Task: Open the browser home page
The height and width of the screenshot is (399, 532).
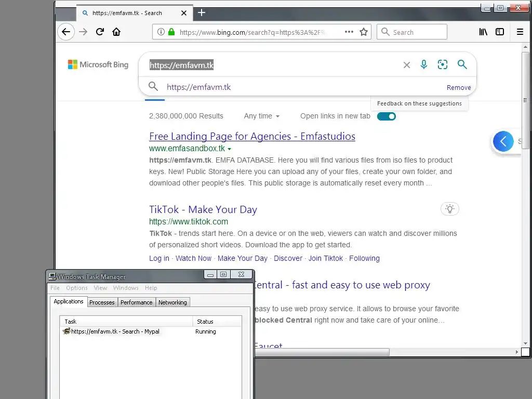Action: 116,32
